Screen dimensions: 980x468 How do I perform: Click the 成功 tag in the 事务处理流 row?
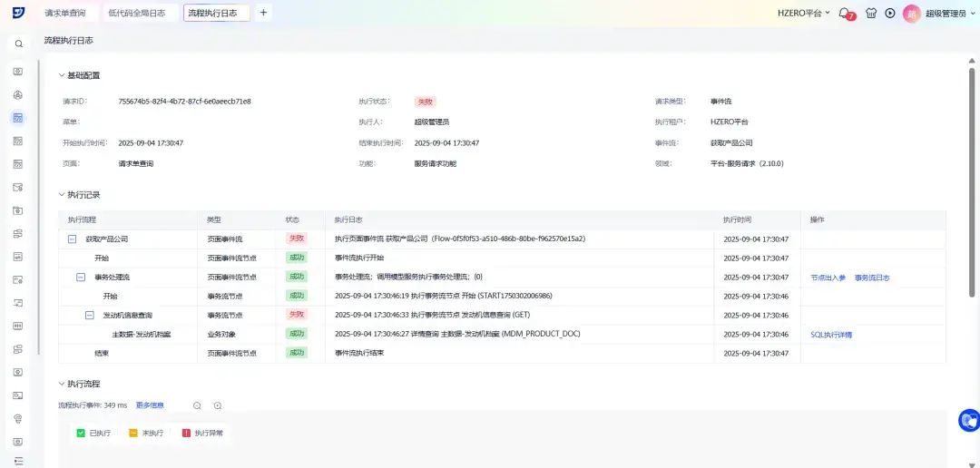point(296,277)
